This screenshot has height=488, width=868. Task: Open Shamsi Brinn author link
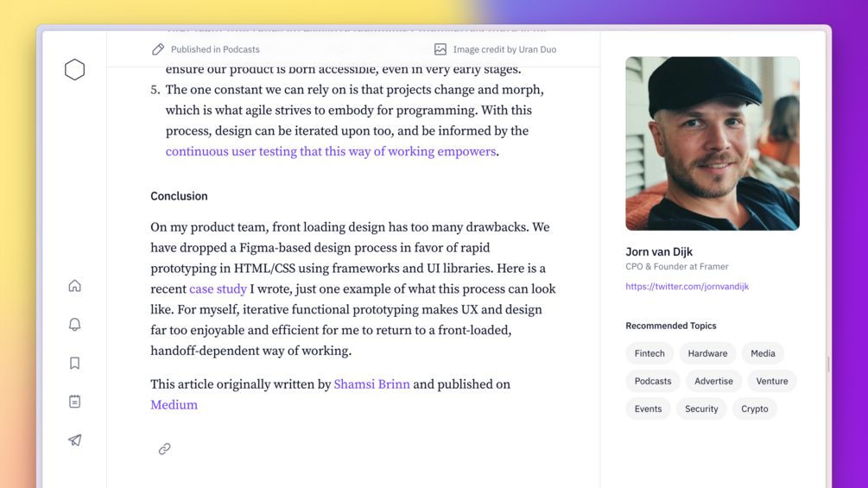pyautogui.click(x=371, y=384)
